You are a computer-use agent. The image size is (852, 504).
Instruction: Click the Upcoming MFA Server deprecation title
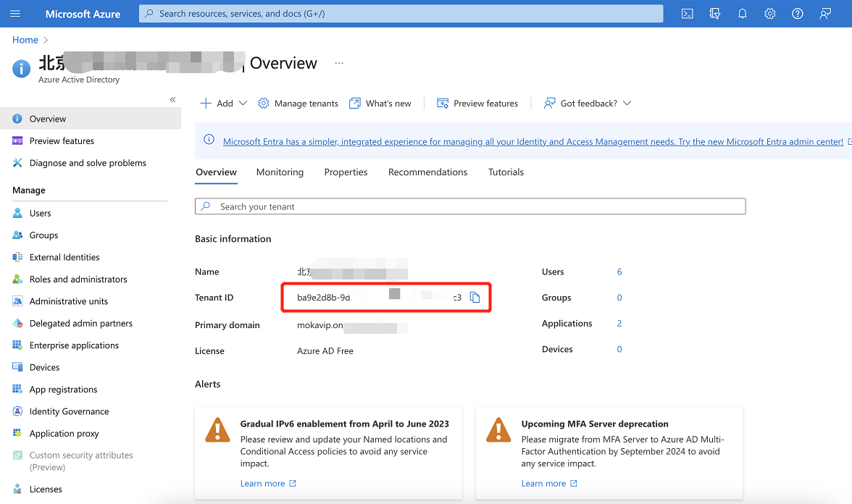coord(595,424)
